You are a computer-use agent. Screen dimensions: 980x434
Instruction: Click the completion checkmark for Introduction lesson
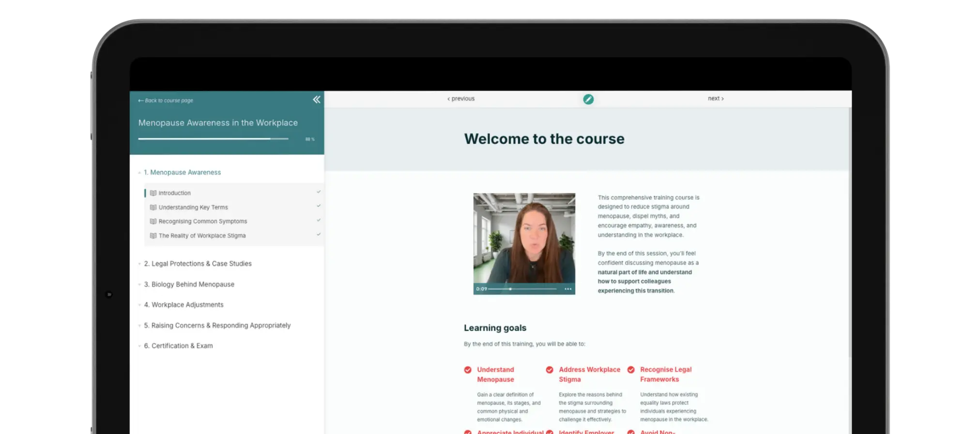(x=319, y=192)
